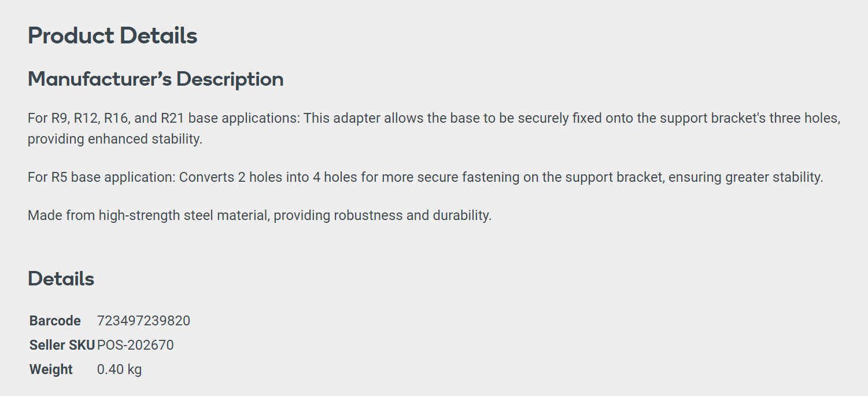
Task: Select the Barcode label
Action: point(55,321)
